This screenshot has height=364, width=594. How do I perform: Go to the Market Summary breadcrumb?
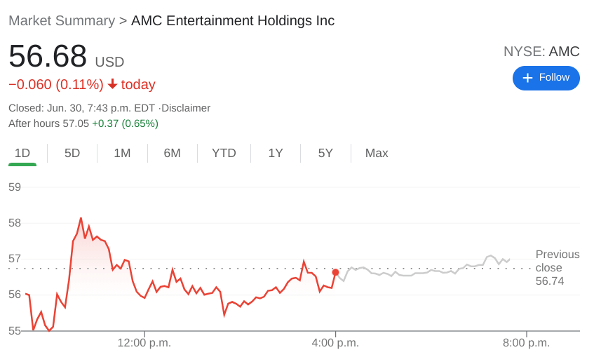[62, 21]
